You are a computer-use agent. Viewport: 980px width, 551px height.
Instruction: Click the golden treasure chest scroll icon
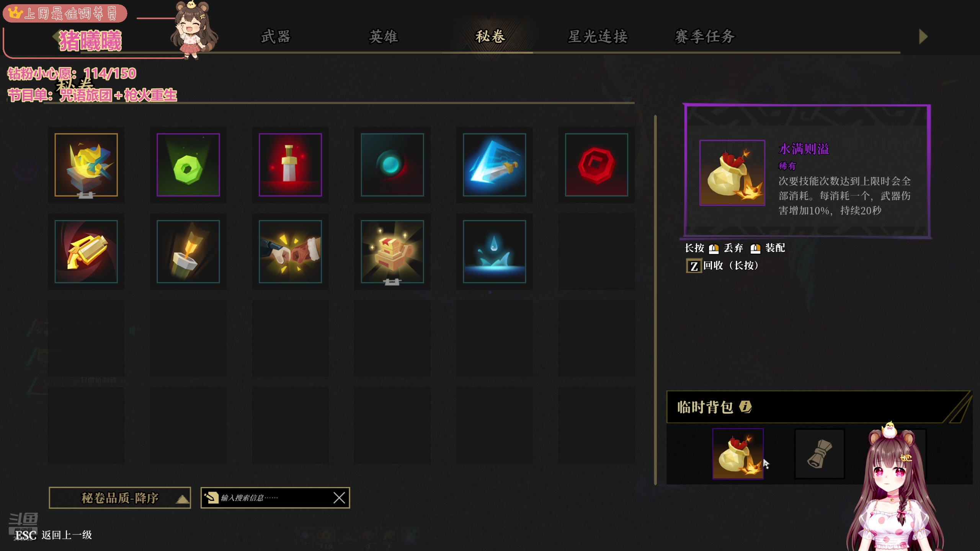(x=392, y=251)
